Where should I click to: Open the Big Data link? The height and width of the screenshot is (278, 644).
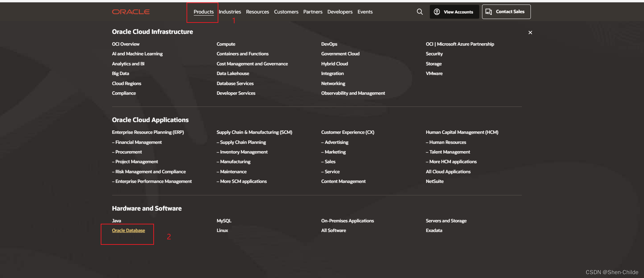120,73
